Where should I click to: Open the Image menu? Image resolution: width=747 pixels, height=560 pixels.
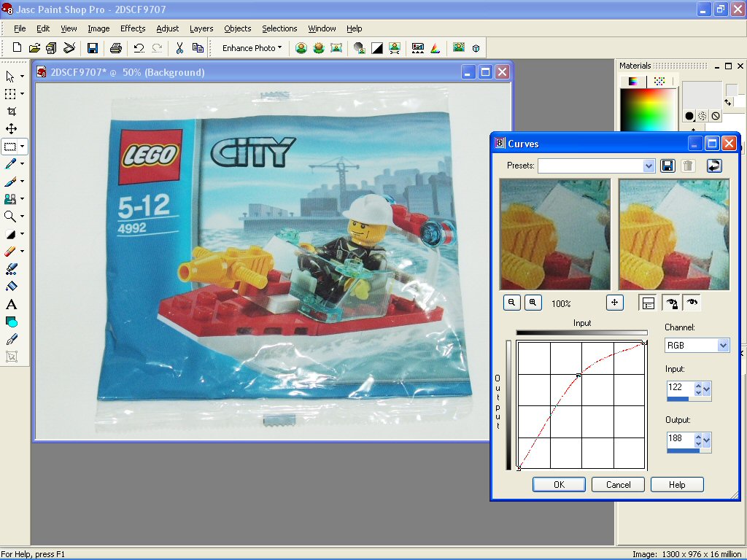pos(98,28)
